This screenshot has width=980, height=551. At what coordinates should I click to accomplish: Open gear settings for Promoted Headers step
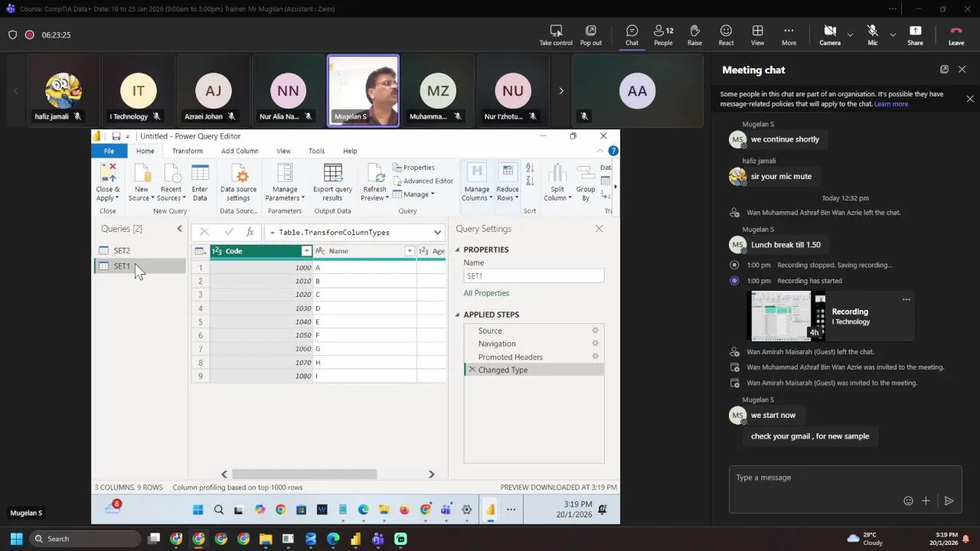(x=595, y=357)
